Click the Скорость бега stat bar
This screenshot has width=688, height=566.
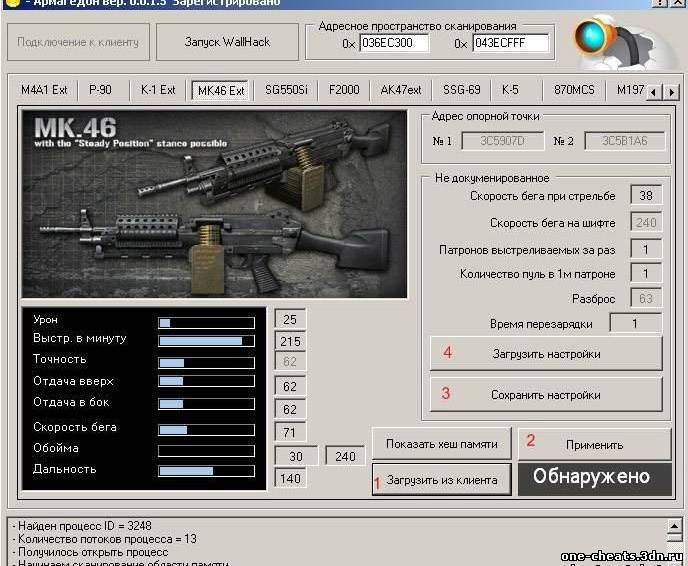(206, 430)
